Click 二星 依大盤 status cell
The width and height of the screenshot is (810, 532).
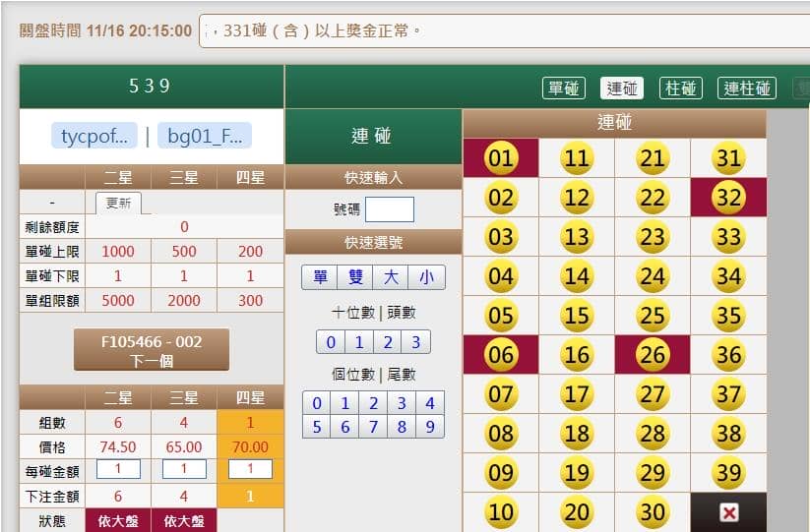[118, 520]
